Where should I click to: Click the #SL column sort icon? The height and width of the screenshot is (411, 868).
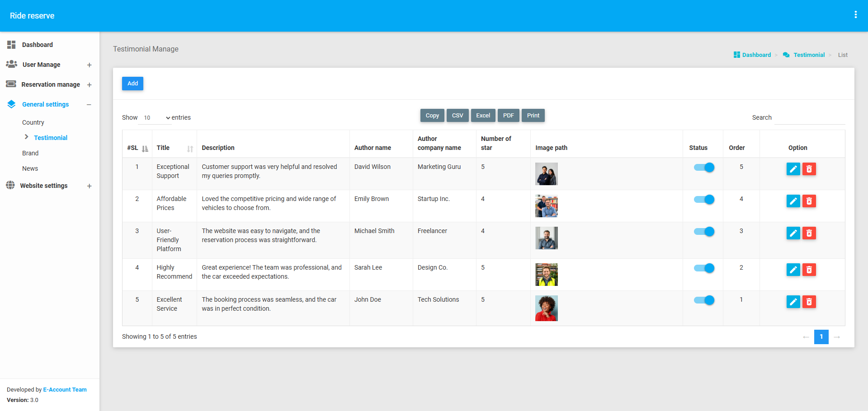pos(145,149)
